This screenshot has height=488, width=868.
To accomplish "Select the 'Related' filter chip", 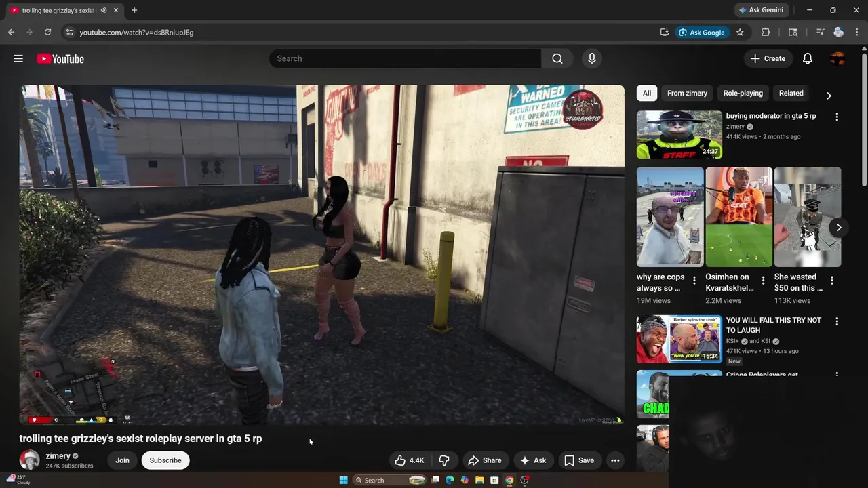I will click(x=791, y=93).
